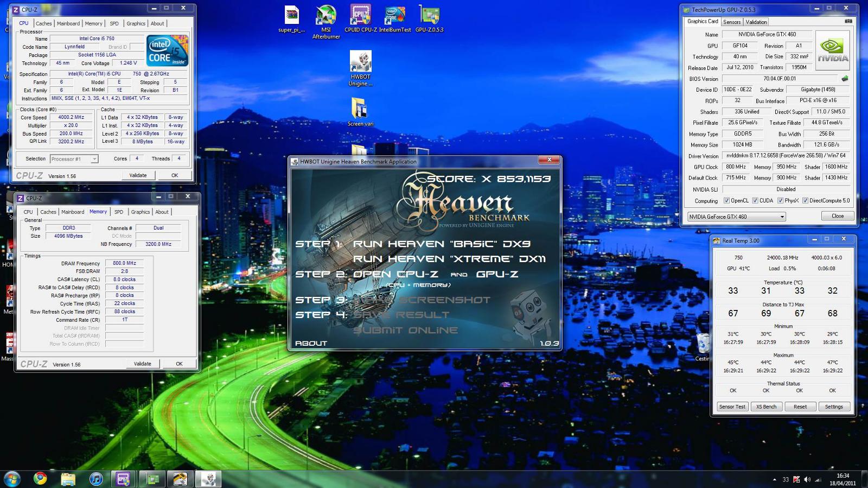Click OK in the lower CPU-Z window
Image resolution: width=868 pixels, height=488 pixels.
pyautogui.click(x=179, y=364)
